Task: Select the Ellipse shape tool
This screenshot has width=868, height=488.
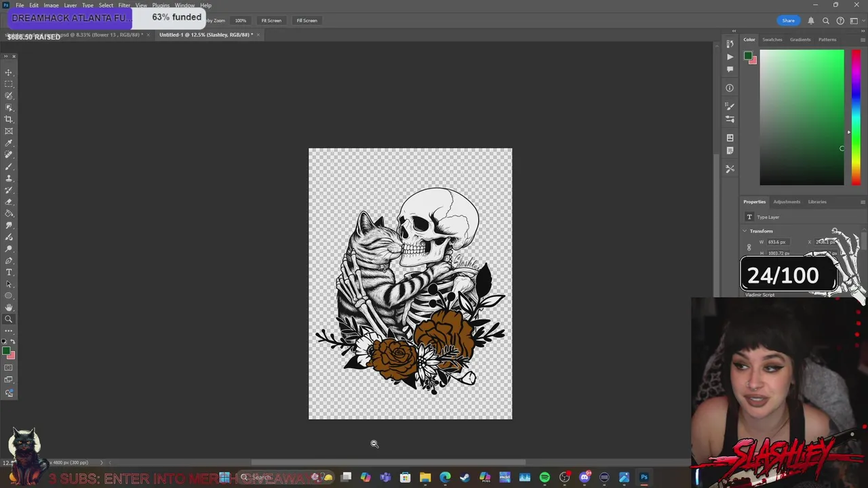Action: click(9, 296)
